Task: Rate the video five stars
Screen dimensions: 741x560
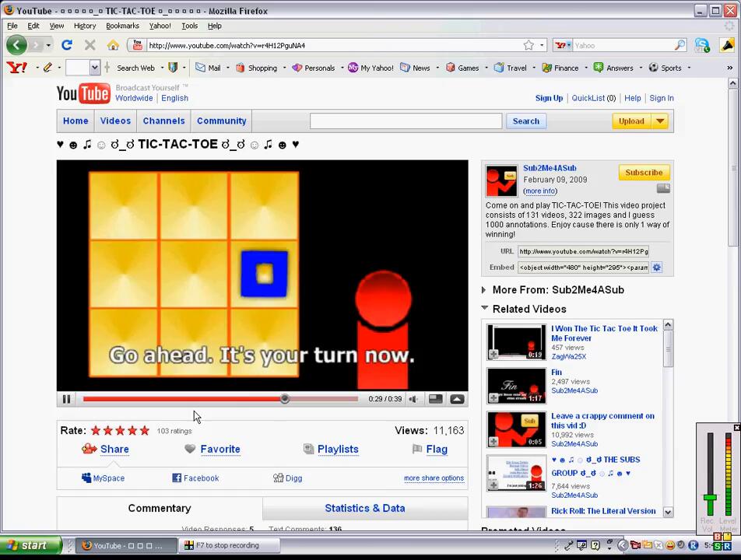Action: coord(144,430)
